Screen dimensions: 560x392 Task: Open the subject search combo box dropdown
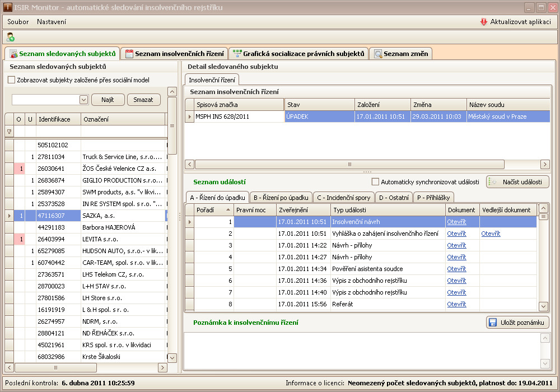tap(83, 100)
